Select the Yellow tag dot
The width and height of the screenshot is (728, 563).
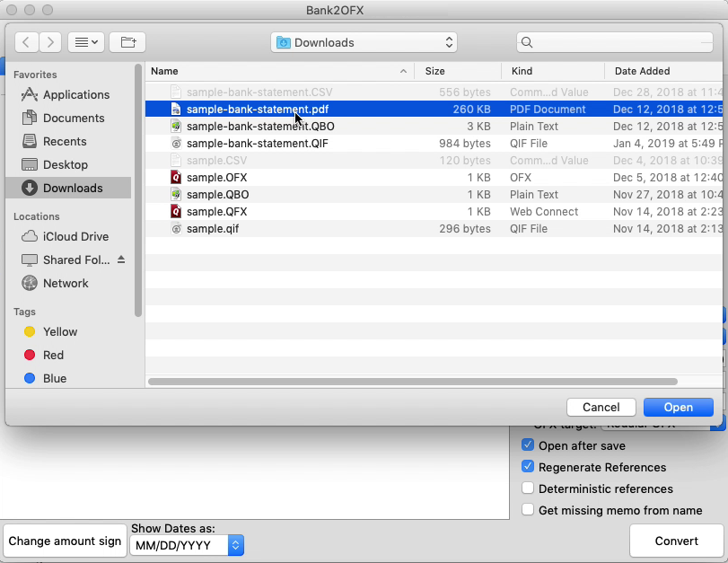pyautogui.click(x=30, y=331)
